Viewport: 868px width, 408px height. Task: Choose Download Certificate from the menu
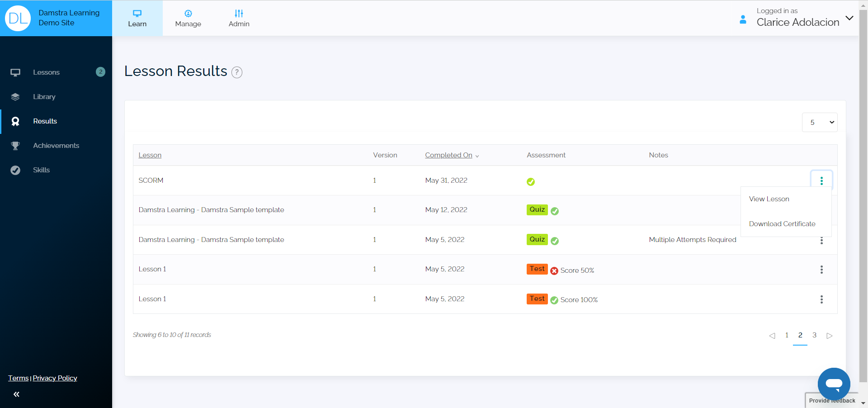click(782, 224)
